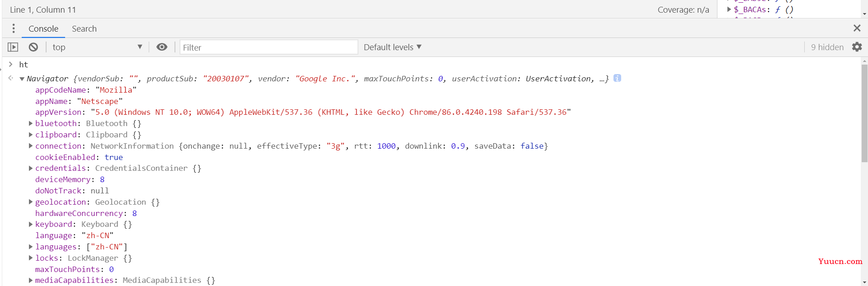Open the top context dropdown
Viewport: 868px width, 286px height.
(97, 47)
